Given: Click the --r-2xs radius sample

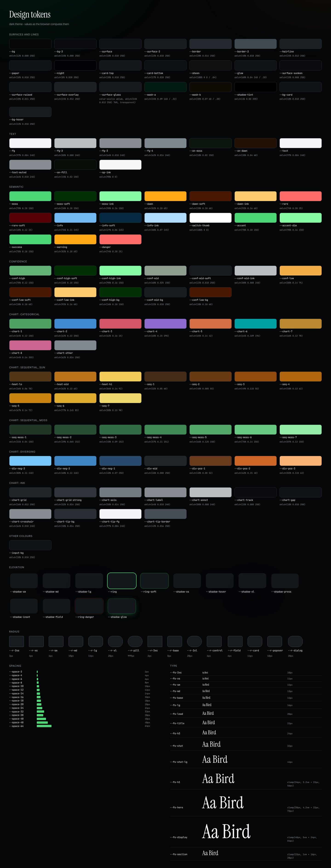Looking at the screenshot, I should (17, 641).
